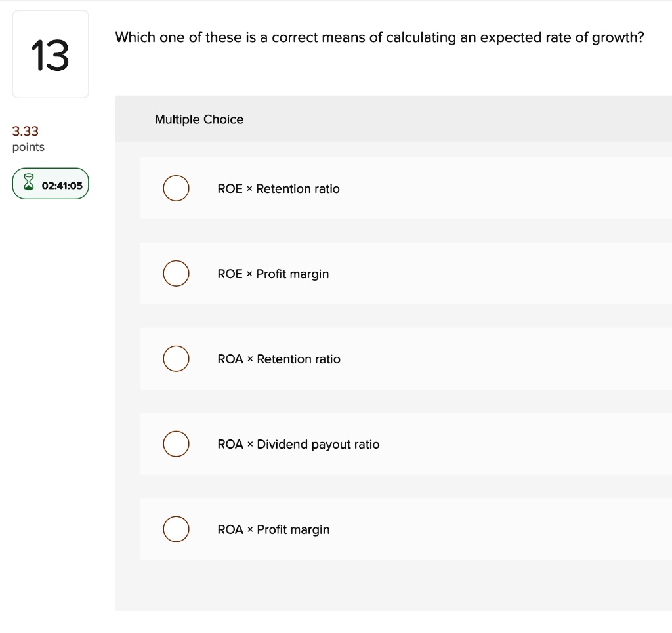Select the ROE × Retention ratio option

(176, 188)
